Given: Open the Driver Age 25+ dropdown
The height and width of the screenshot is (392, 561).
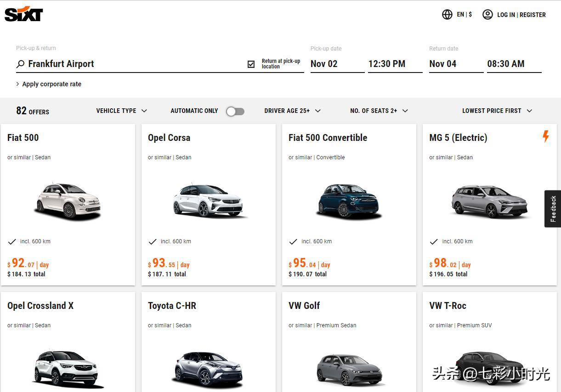Looking at the screenshot, I should tap(292, 111).
